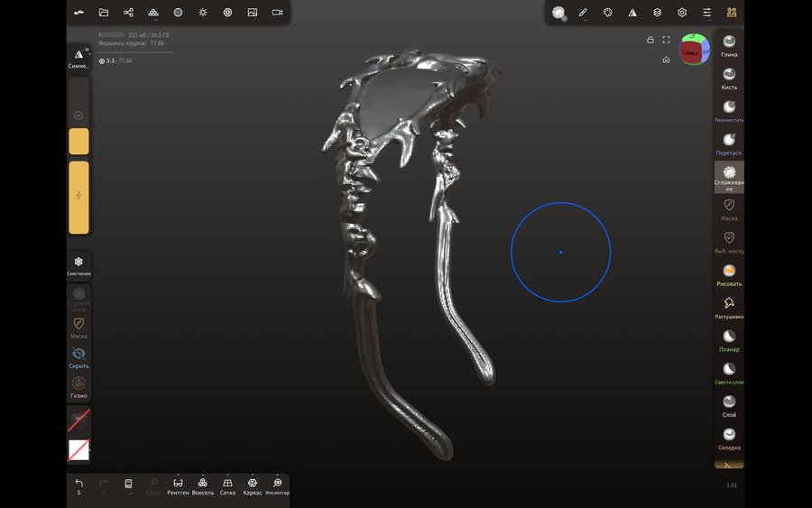Viewport: 812px width, 508px height.
Task: Click the version number 1.91
Action: click(732, 485)
